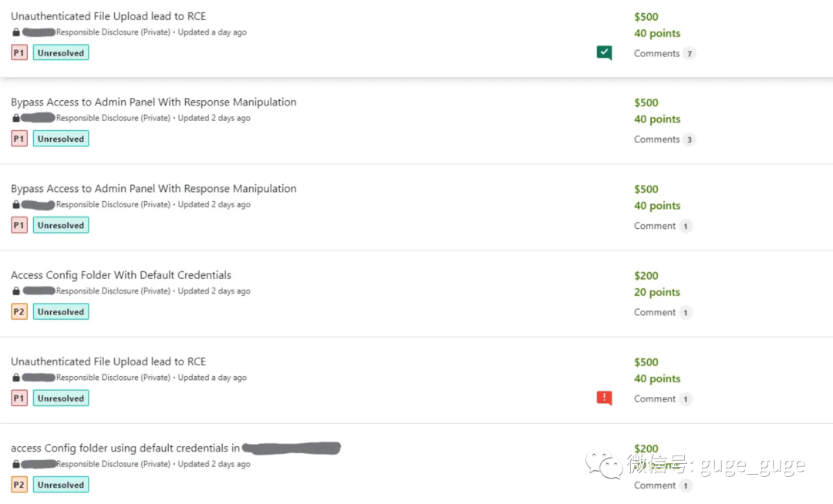This screenshot has height=504, width=833.
Task: Open Bypass Access report that has 3 comments
Action: tap(153, 102)
